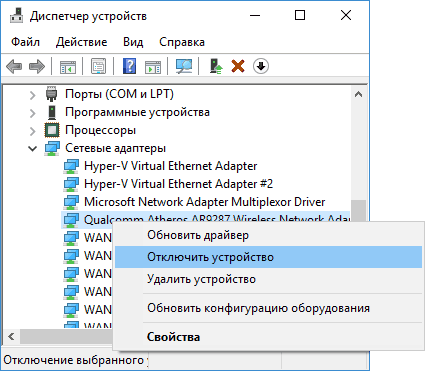
Task: Select Сетевые адаптеры label
Action: click(x=115, y=148)
